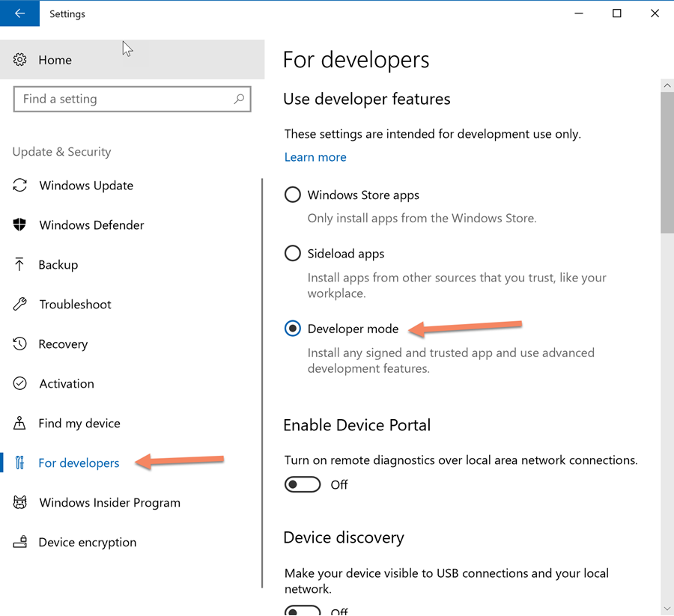
Task: Click the Windows Update refresh icon
Action: pyautogui.click(x=20, y=186)
